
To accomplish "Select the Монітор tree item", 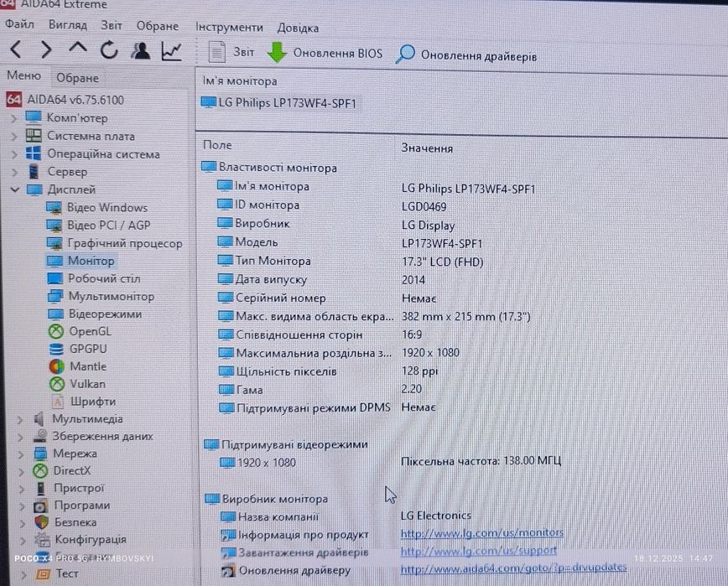I will [80, 261].
